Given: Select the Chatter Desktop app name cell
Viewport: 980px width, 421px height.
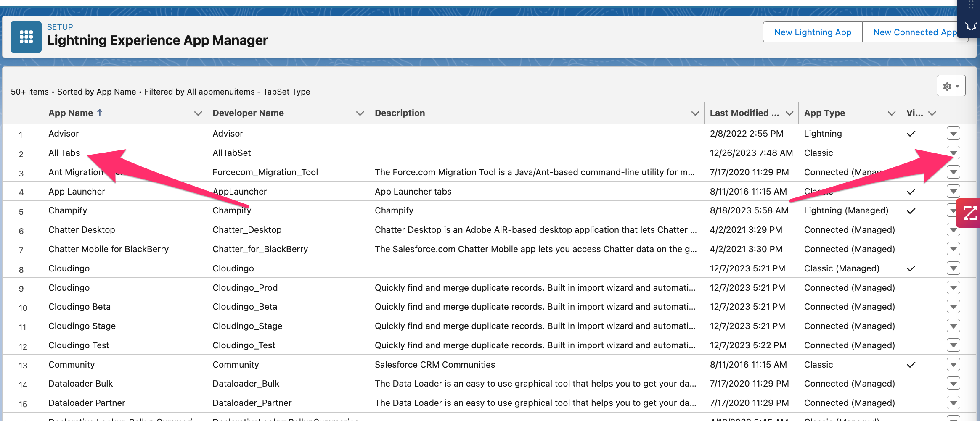Looking at the screenshot, I should point(82,230).
